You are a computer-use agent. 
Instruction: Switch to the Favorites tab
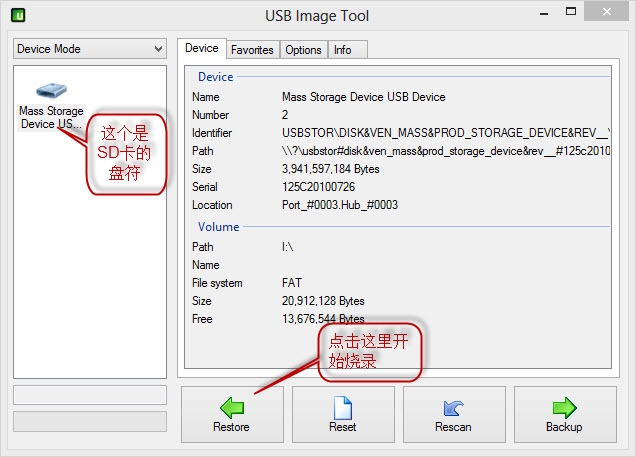[x=252, y=50]
